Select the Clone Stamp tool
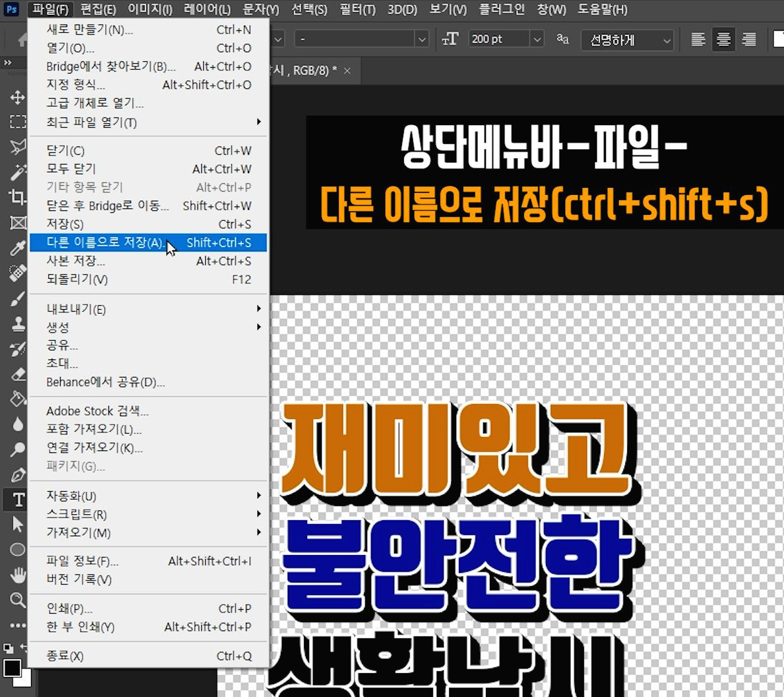 [17, 323]
